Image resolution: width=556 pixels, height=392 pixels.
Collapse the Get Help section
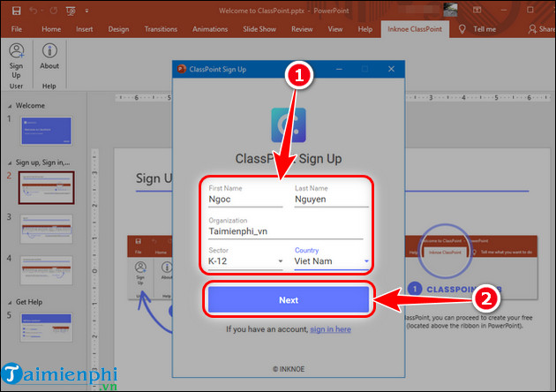point(9,299)
